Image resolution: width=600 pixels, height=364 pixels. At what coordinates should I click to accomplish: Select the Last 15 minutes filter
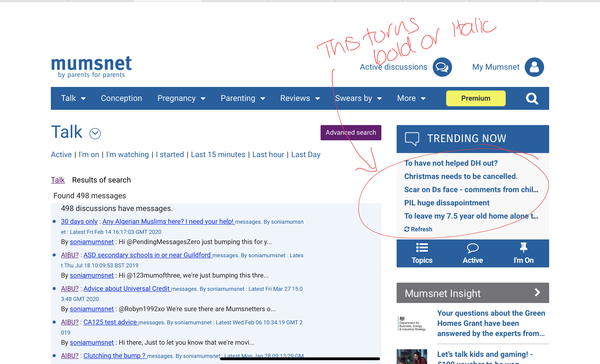[x=218, y=155]
